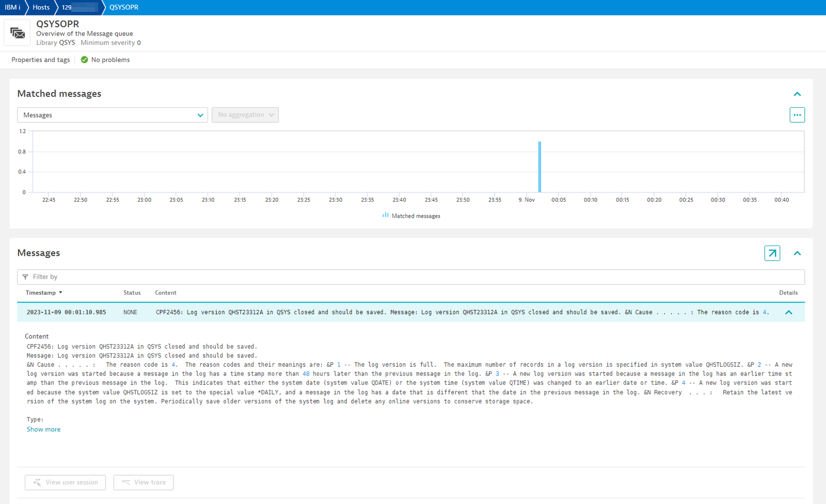Click the Library QSYS label
This screenshot has width=826, height=504.
[56, 43]
